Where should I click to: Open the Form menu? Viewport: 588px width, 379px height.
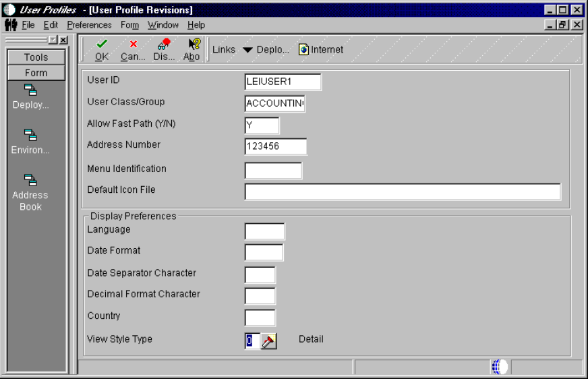pos(129,25)
